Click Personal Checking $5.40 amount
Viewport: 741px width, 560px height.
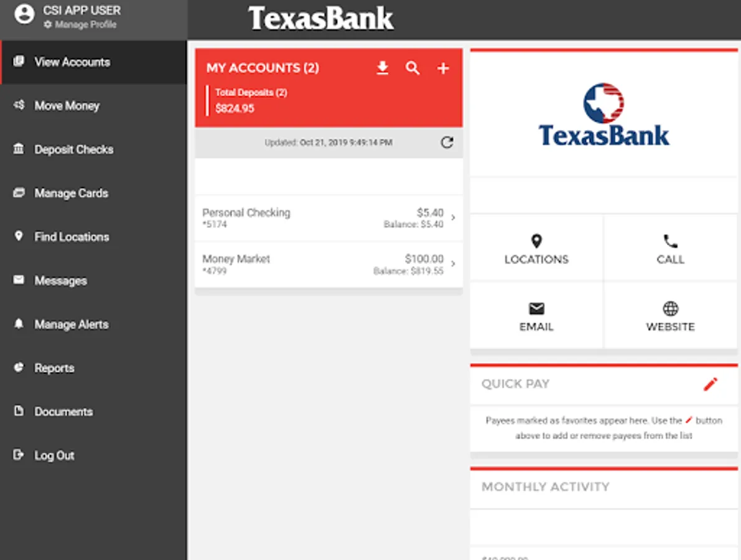pyautogui.click(x=430, y=213)
